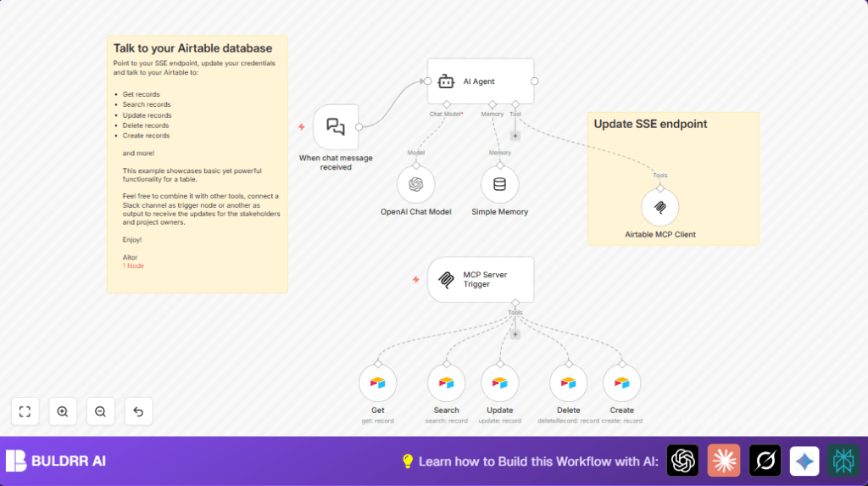Click the AI Agent input connector circle

coord(428,81)
